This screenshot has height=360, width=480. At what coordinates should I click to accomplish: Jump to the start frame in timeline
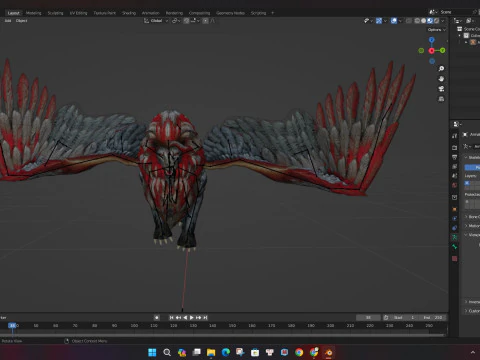coord(171,318)
